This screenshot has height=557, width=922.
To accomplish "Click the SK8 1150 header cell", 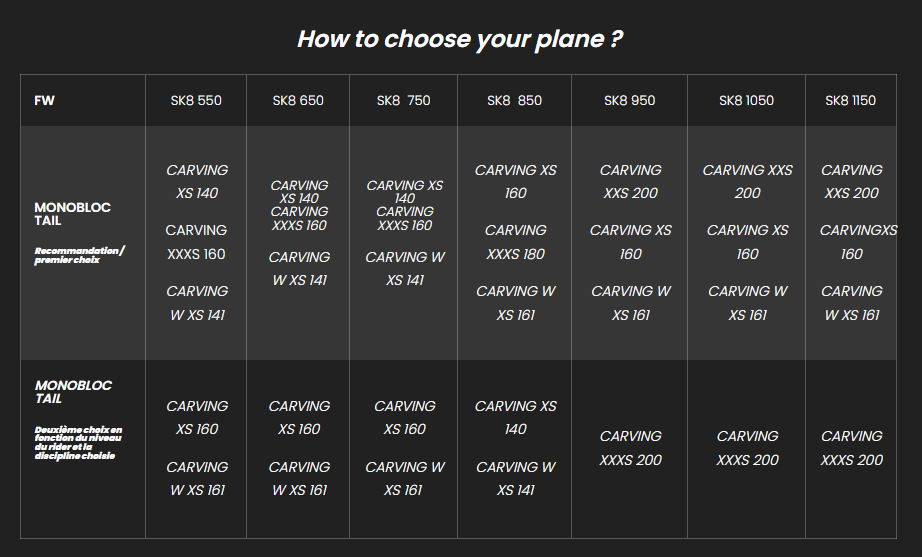I will pyautogui.click(x=851, y=101).
